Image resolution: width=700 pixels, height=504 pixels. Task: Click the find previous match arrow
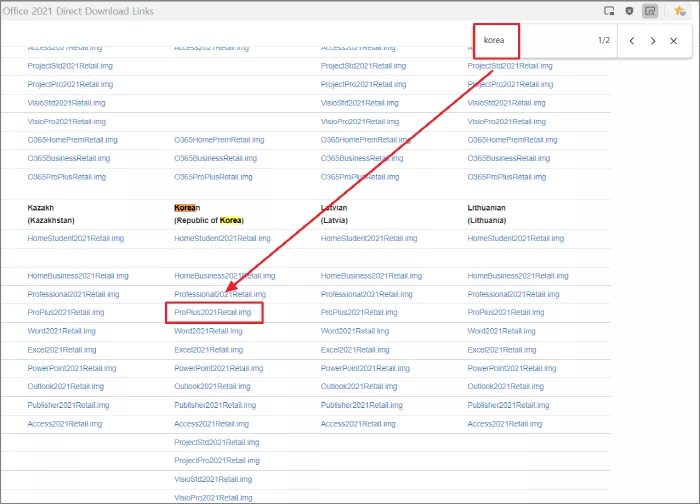coord(632,41)
